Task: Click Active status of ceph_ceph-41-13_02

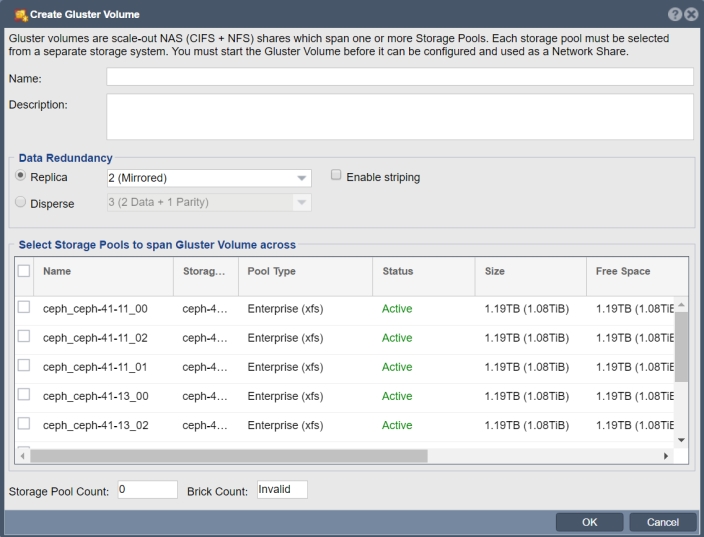Action: coord(397,426)
